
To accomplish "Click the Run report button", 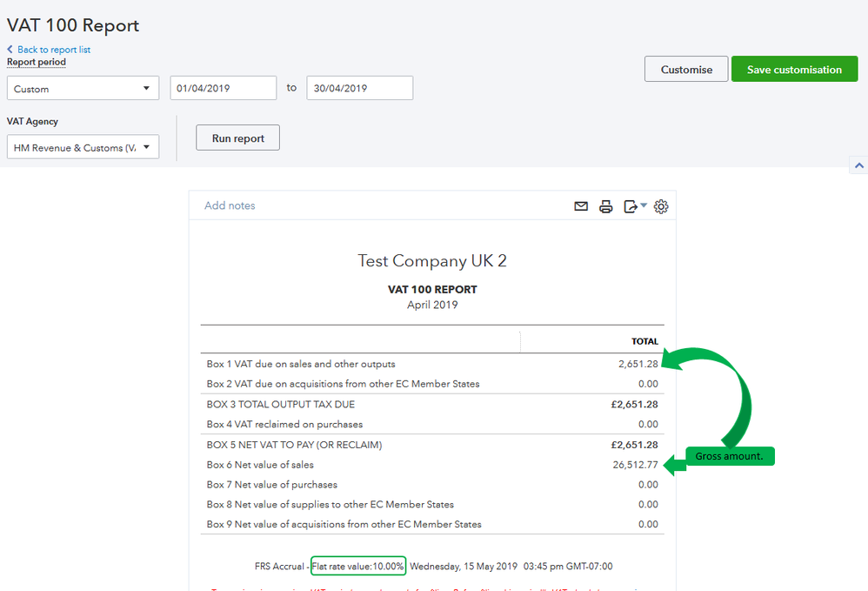I will [x=237, y=138].
